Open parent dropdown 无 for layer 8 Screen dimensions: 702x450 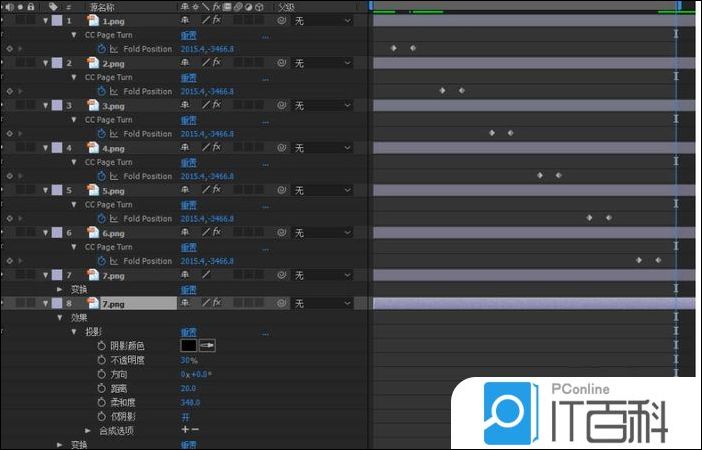coord(322,304)
